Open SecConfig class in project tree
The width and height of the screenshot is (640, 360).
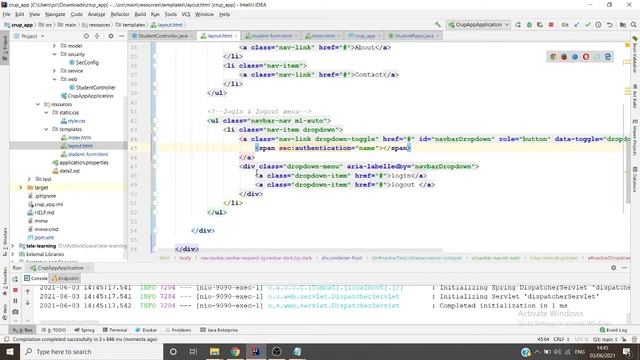84,62
